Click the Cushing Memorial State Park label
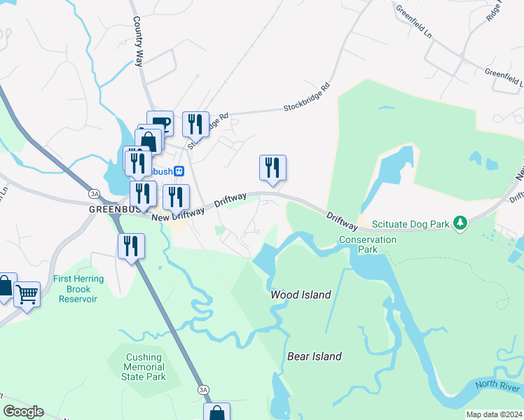The image size is (524, 420). tap(144, 367)
